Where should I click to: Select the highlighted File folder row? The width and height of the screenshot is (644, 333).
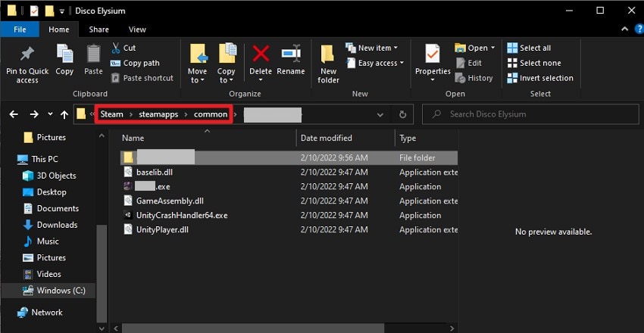click(x=289, y=157)
